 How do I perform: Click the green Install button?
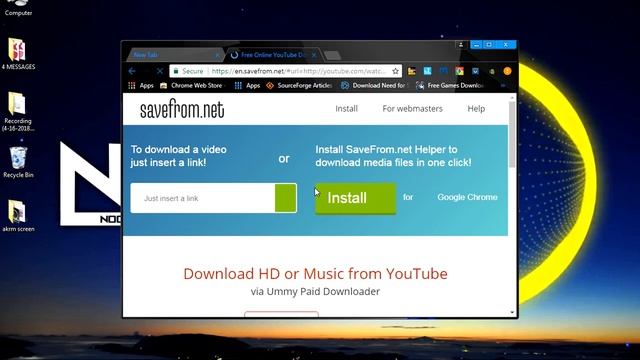pyautogui.click(x=355, y=198)
